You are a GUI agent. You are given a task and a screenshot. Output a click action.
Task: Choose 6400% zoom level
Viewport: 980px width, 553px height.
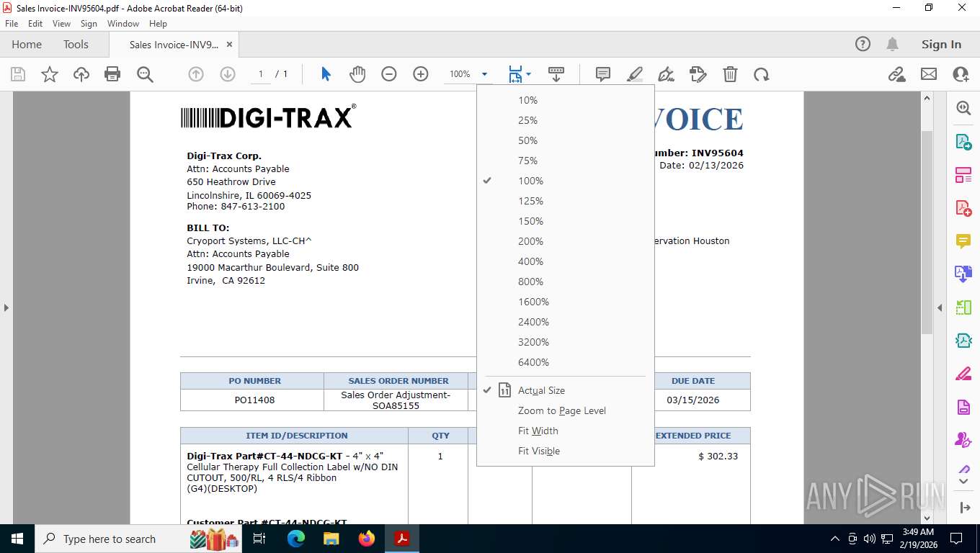pyautogui.click(x=566, y=362)
